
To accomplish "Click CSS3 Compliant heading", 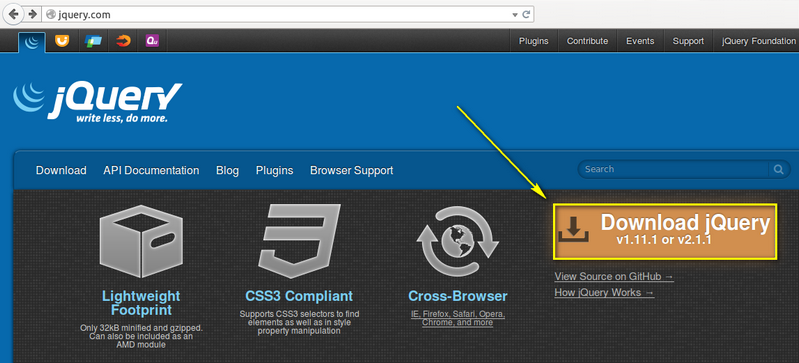I will coord(299,296).
